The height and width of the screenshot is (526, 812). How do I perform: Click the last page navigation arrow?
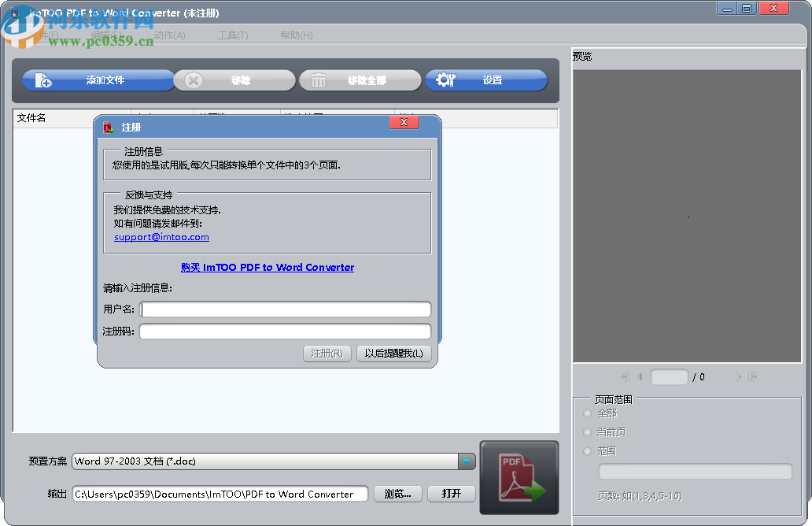(x=753, y=376)
